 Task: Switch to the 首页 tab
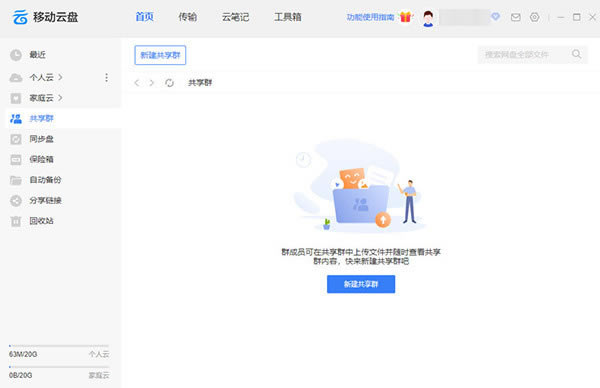click(145, 17)
